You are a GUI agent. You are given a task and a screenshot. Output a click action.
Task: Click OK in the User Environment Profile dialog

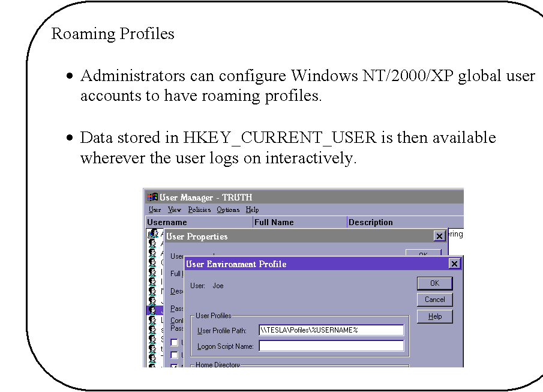[435, 283]
